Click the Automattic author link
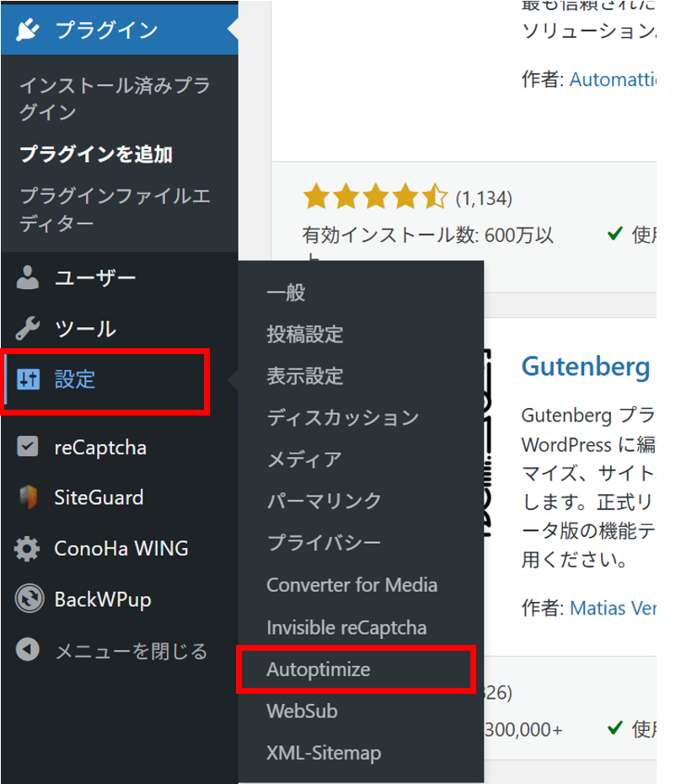Viewport: 681px width, 784px height. [613, 79]
